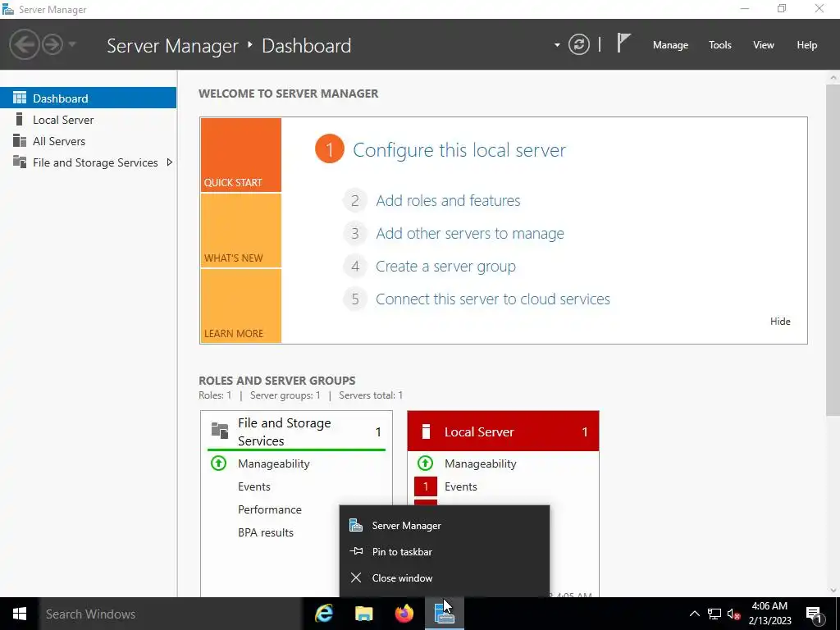Choose Close window in jump list
This screenshot has height=630, width=840.
(445, 578)
